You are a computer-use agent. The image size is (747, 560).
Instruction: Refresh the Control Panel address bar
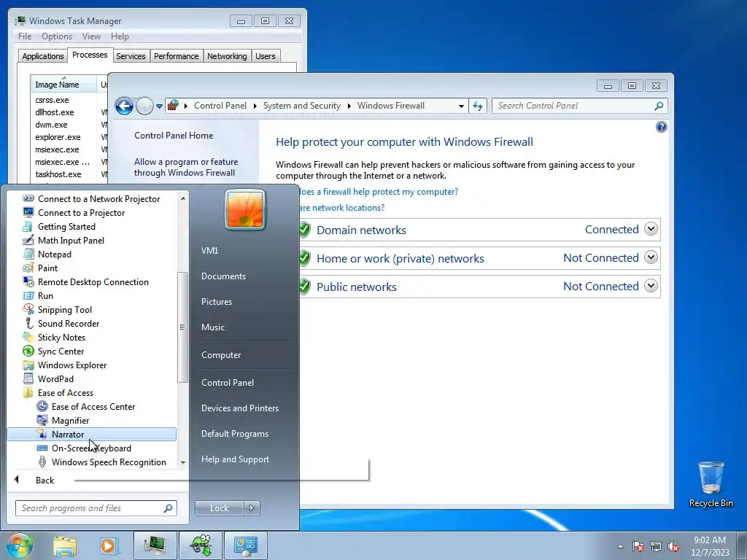pos(478,106)
